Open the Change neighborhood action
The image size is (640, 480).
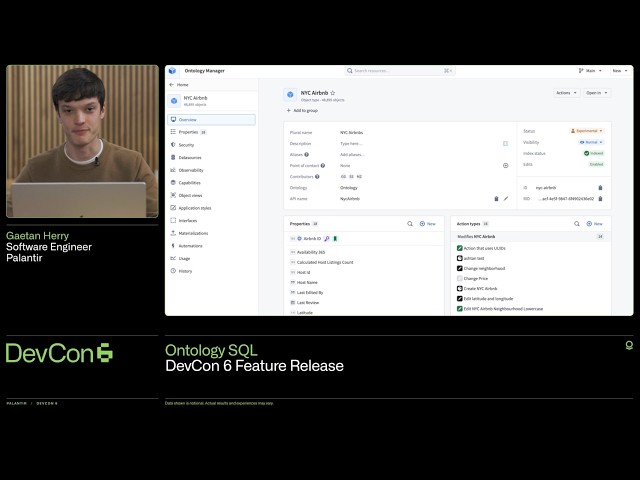tap(484, 269)
